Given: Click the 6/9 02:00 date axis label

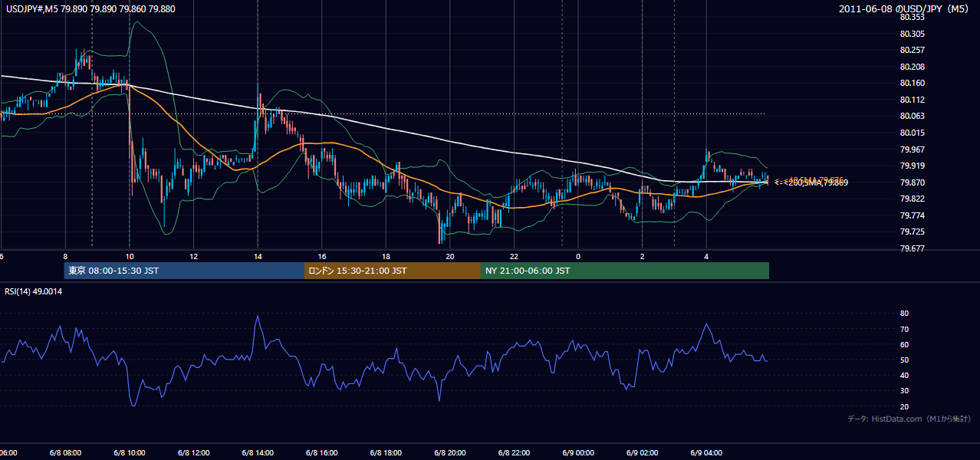Looking at the screenshot, I should click(x=642, y=453).
